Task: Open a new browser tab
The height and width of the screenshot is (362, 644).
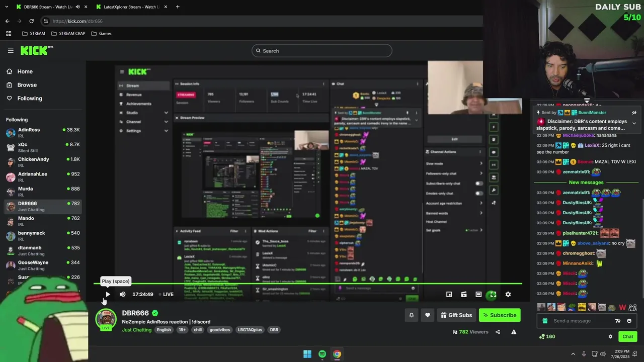Action: [x=178, y=7]
